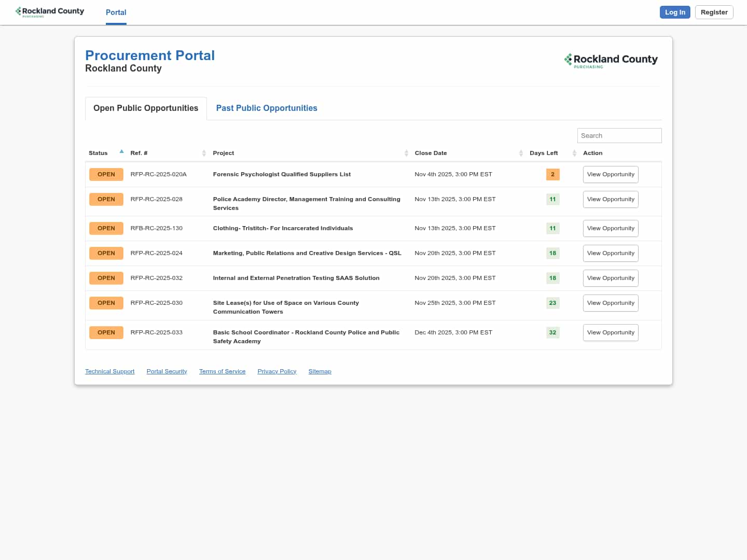View Opportunity for Penetration Testing SAAS Solution

(611, 278)
